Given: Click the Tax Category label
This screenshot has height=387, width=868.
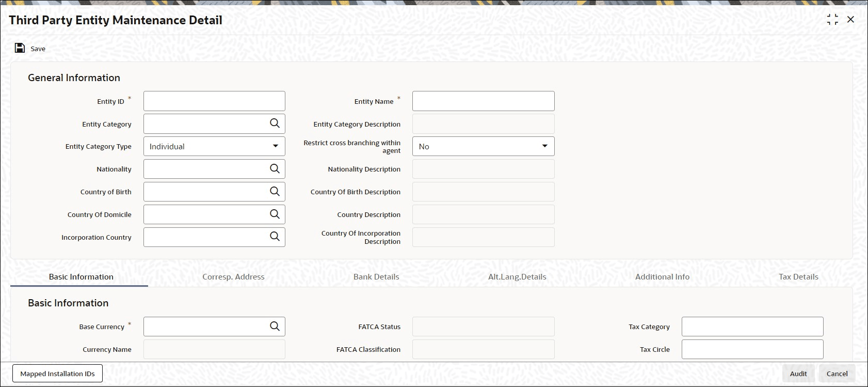Looking at the screenshot, I should tap(649, 327).
